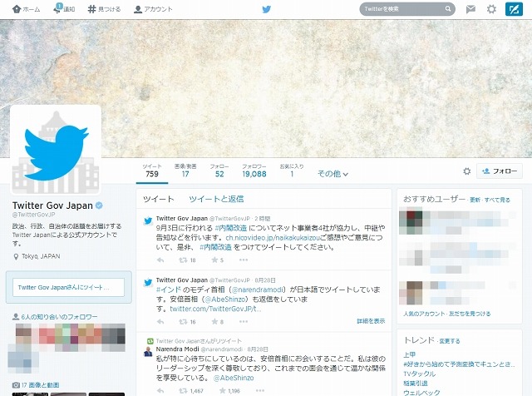
Task: View Favorites count 1
Action: [x=292, y=171]
